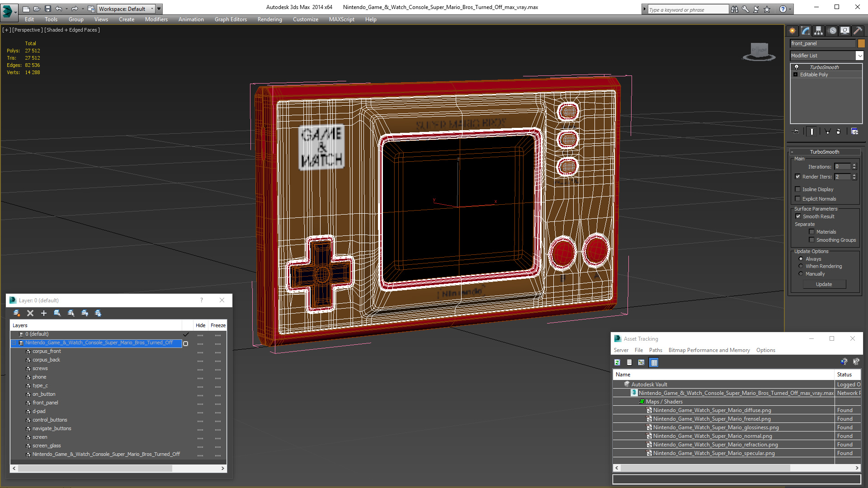This screenshot has width=868, height=488.
Task: Click Create New Layer icon in Layer dialog
Action: pos(17,313)
